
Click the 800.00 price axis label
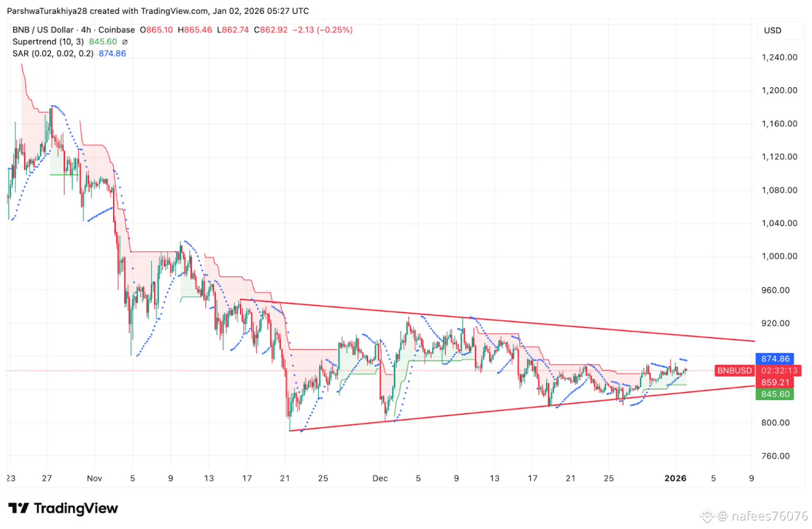click(776, 423)
